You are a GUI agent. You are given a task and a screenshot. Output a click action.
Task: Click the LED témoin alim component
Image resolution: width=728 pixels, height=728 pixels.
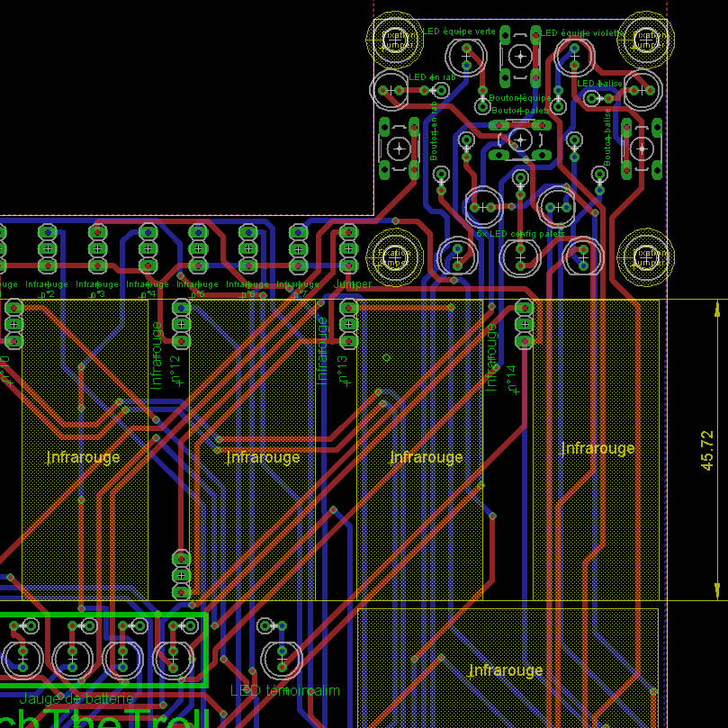pyautogui.click(x=282, y=659)
